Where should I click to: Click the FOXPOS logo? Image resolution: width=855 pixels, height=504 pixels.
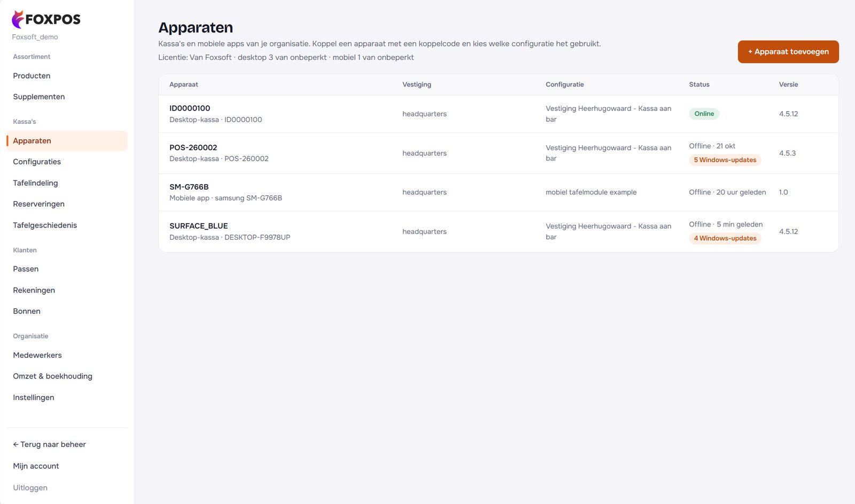[x=46, y=19]
